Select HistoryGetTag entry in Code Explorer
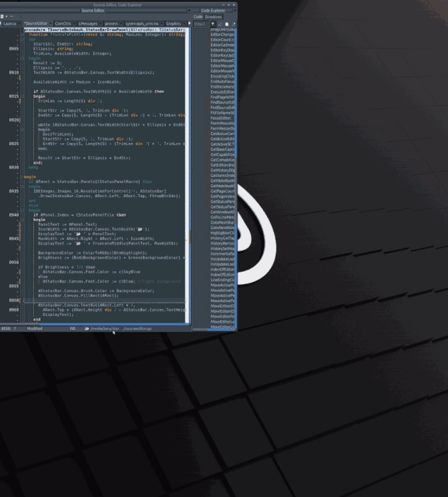Image resolution: width=448 pixels, height=497 pixels. (223, 238)
